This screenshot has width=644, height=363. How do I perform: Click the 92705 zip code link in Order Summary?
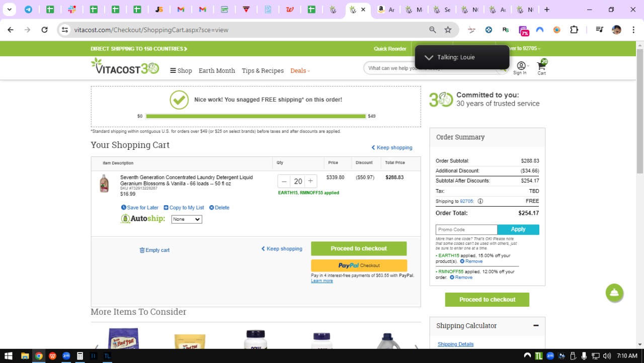pos(467,201)
